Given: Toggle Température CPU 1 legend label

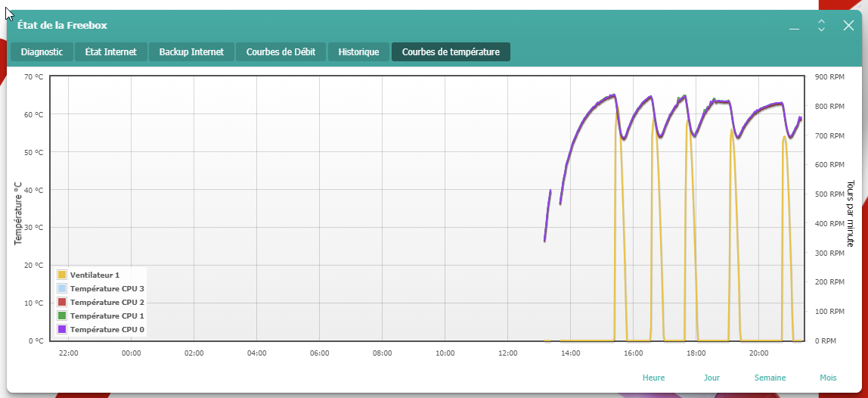Looking at the screenshot, I should tap(107, 316).
